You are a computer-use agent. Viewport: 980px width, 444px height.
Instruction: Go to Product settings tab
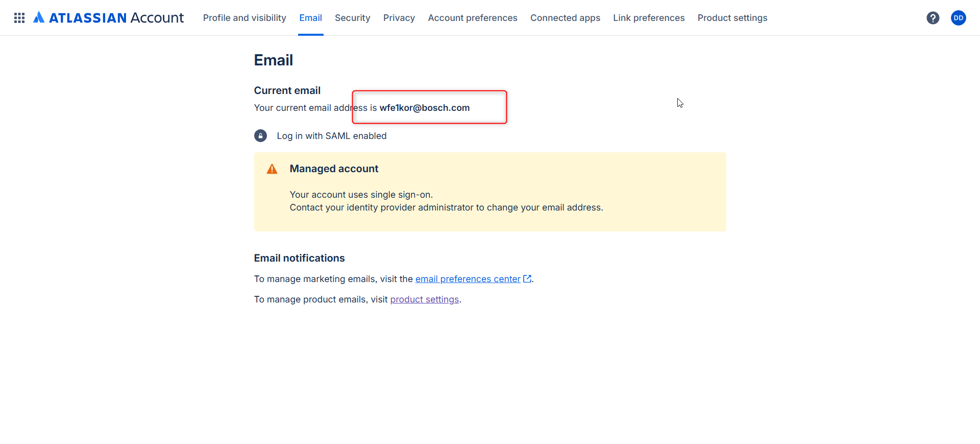(x=732, y=18)
